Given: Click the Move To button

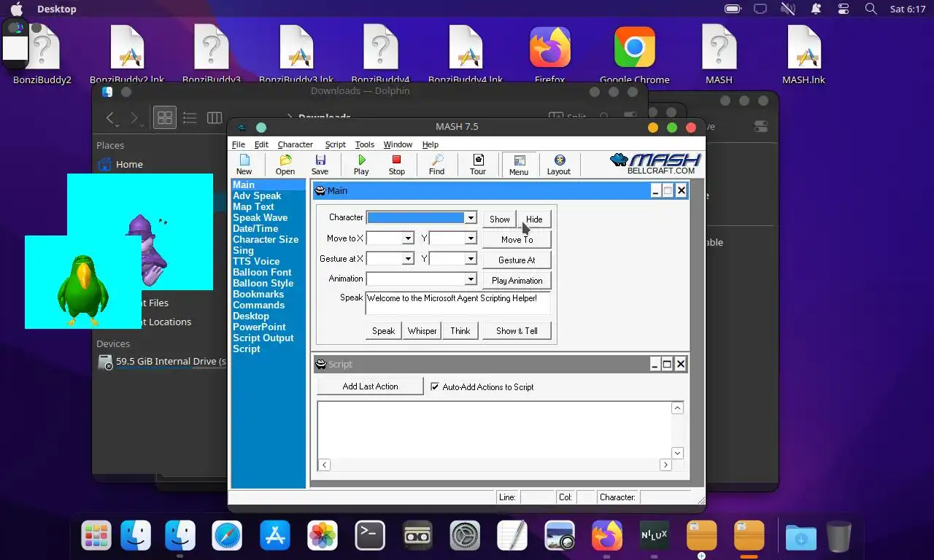Looking at the screenshot, I should tap(517, 239).
